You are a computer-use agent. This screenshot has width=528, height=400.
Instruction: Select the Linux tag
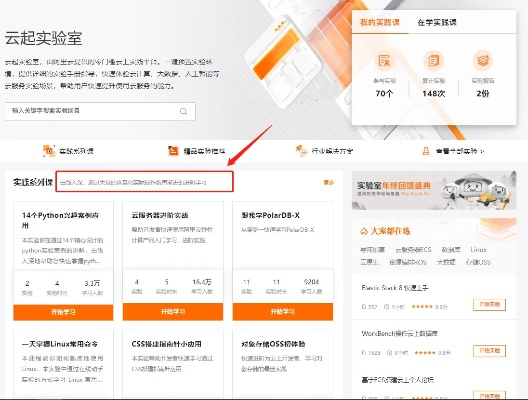478,250
